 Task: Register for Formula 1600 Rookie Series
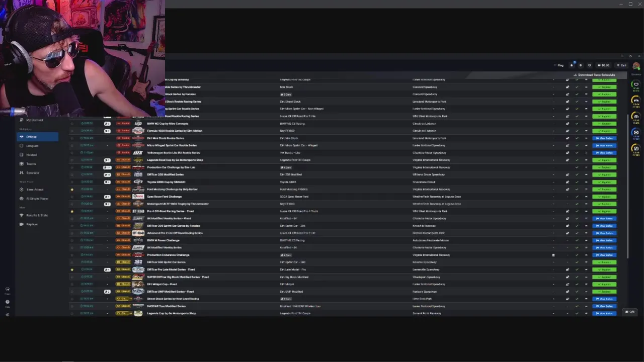(604, 131)
